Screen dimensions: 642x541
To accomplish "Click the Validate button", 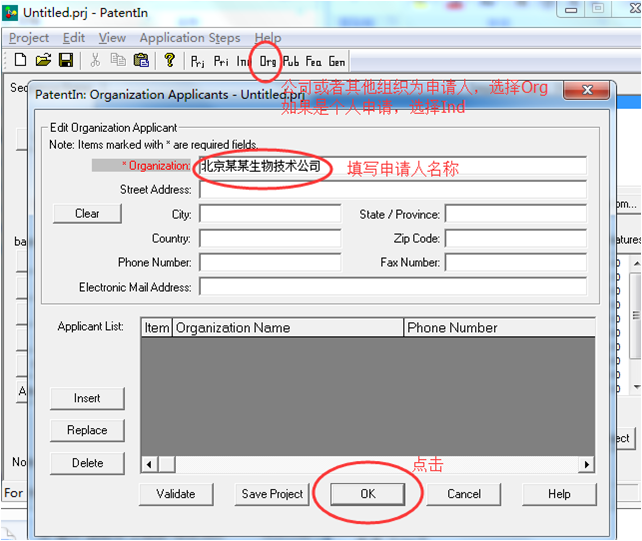I will 176,494.
